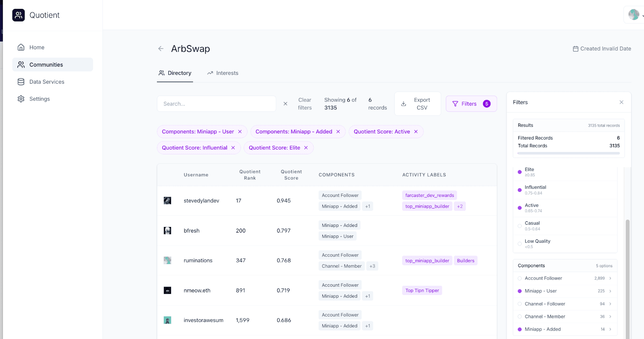Screen dimensions: 644x339
Task: Click the Top Tipn Tipper label
Action: 422,291
